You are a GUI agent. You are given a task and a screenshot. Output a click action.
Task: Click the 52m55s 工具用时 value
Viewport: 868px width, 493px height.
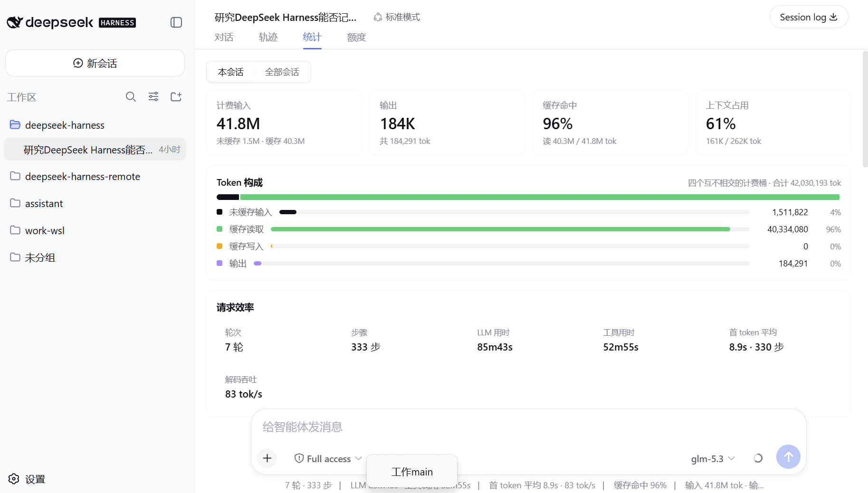click(x=620, y=347)
